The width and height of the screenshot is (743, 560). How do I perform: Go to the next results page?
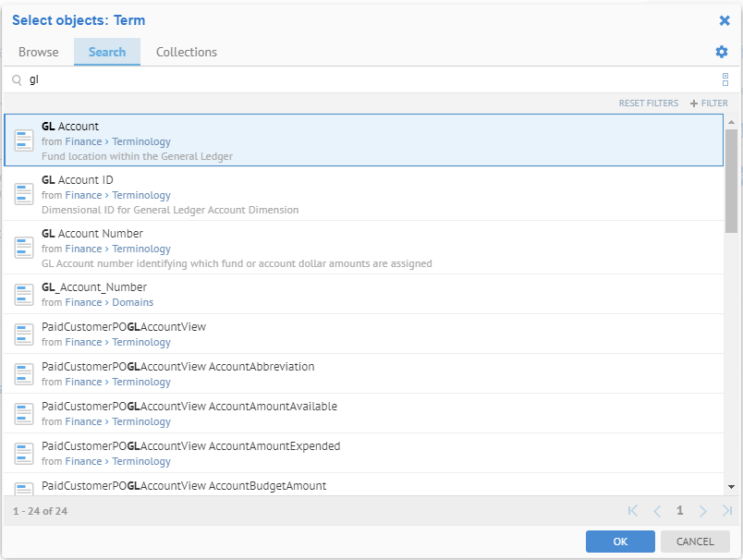coord(703,511)
